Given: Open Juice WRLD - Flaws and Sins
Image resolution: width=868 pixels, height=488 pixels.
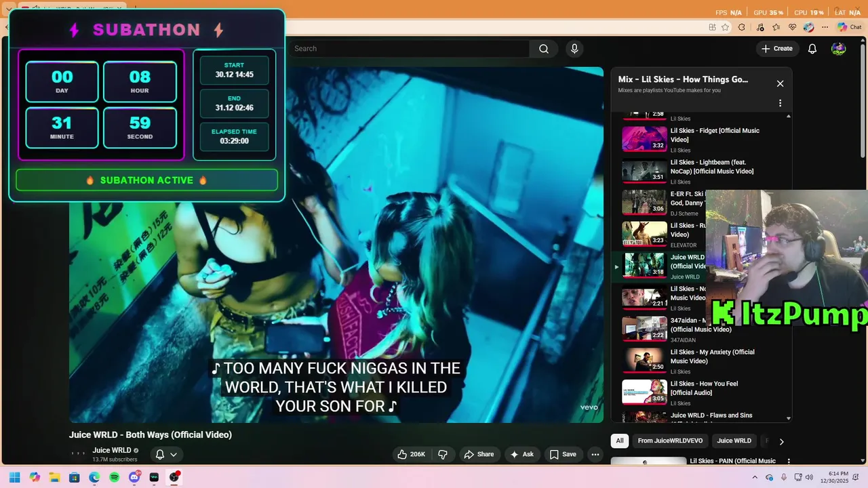Looking at the screenshot, I should click(x=711, y=415).
